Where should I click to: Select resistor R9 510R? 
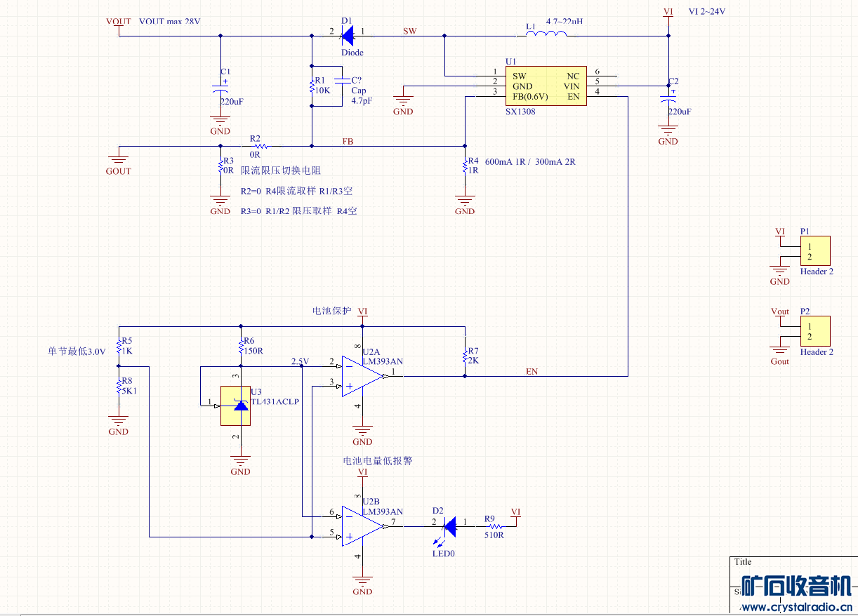coord(494,526)
